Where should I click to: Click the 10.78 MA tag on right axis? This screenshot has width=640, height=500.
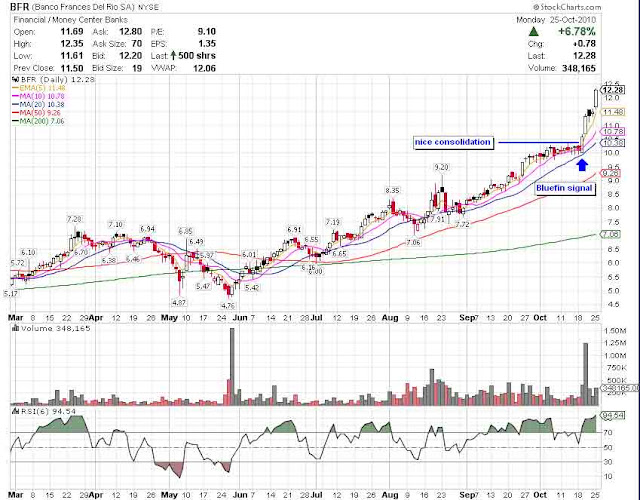pos(613,131)
